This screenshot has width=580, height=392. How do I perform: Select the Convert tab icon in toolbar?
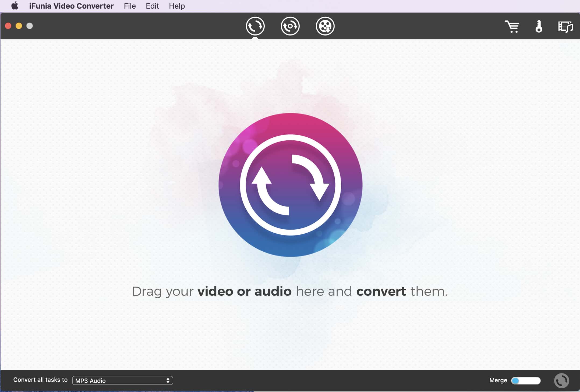255,26
